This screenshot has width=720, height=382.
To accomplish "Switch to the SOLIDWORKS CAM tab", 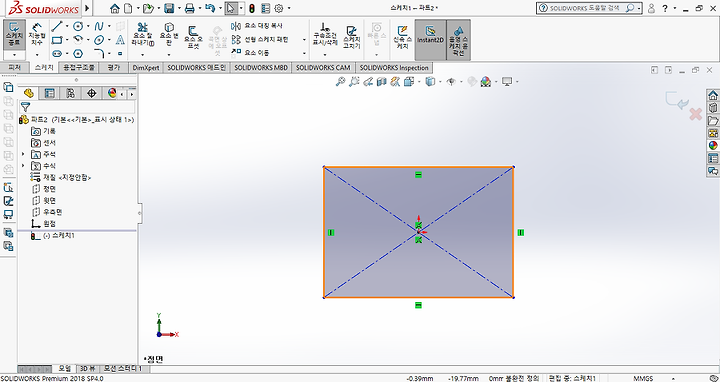I will pos(323,67).
